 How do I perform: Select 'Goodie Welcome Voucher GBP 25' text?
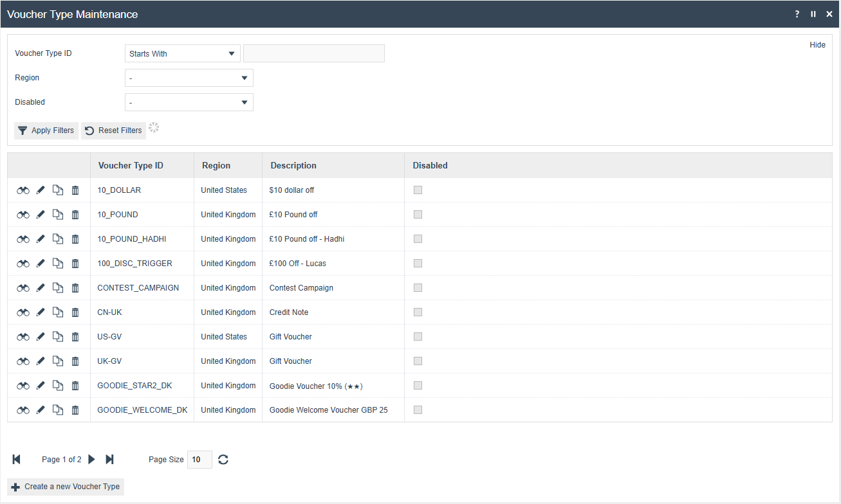(x=329, y=410)
